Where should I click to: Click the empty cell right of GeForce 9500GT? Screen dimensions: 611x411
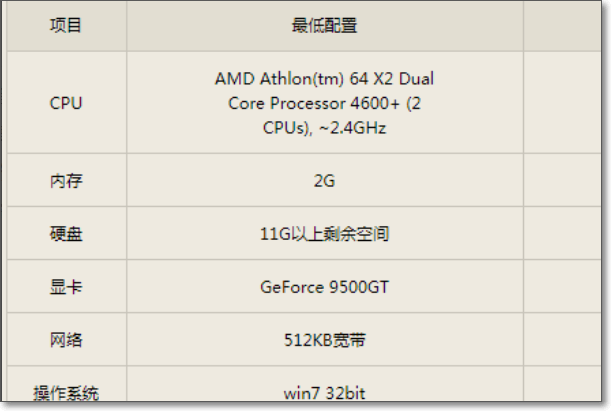562,286
